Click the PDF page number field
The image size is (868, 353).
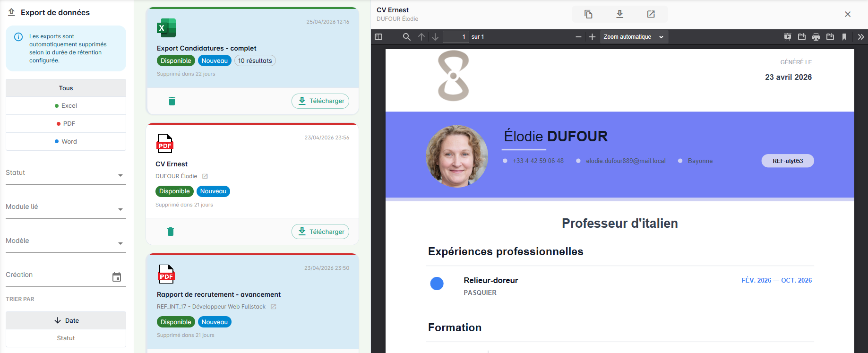tap(455, 37)
